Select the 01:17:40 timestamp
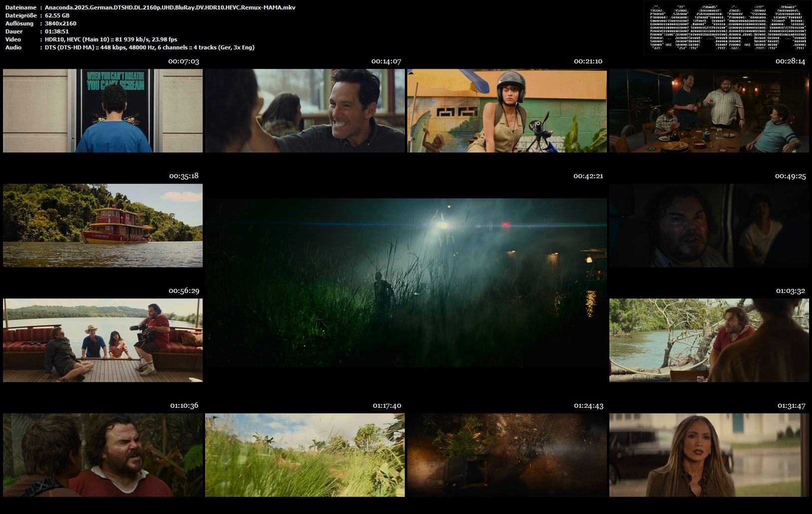The image size is (812, 514). pyautogui.click(x=387, y=406)
